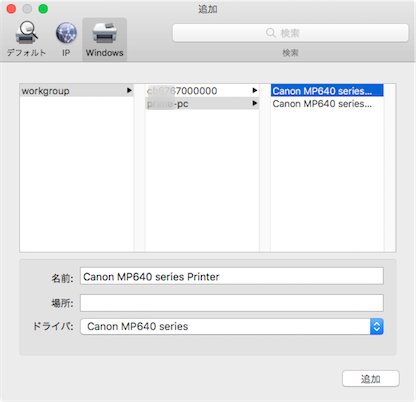416x402 pixels.
Task: Expand arrow beside the 7000000 computer
Action: coord(255,90)
